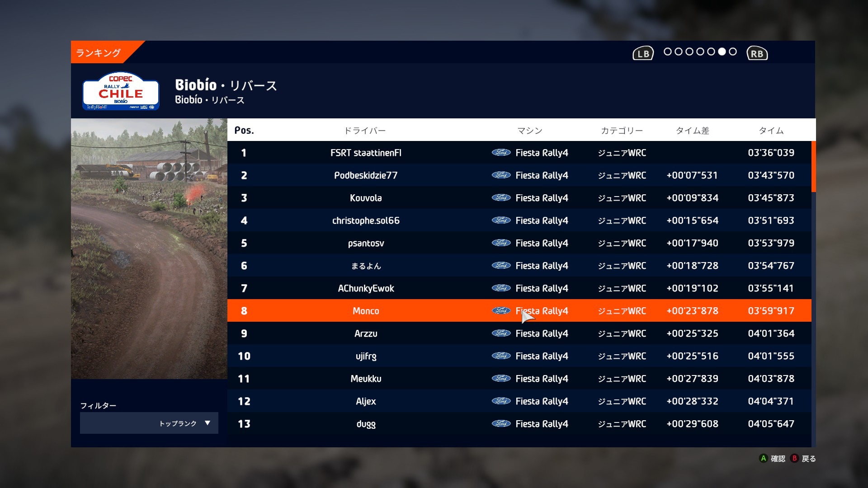The height and width of the screenshot is (488, 868).
Task: Select the second page indicator dot
Action: coord(679,52)
